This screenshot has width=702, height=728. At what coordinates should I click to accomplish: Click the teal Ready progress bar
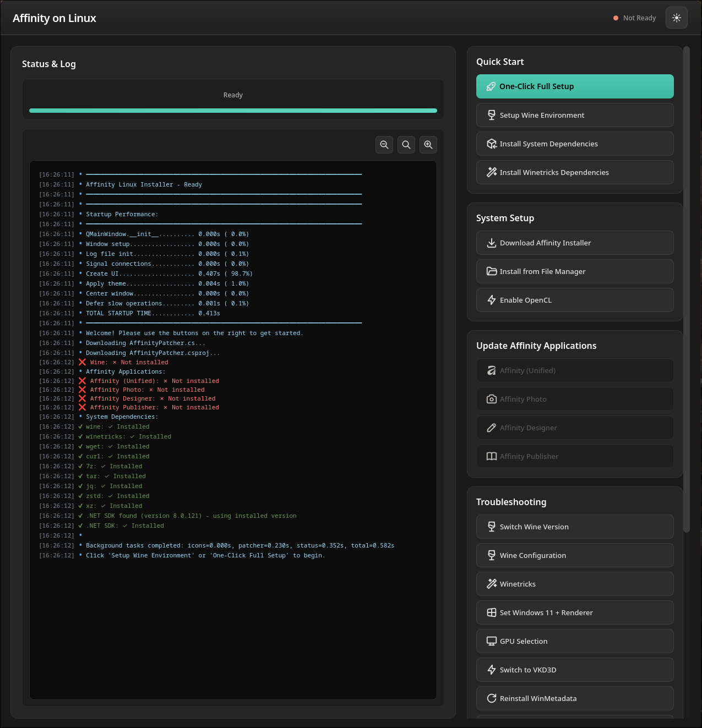(x=233, y=111)
